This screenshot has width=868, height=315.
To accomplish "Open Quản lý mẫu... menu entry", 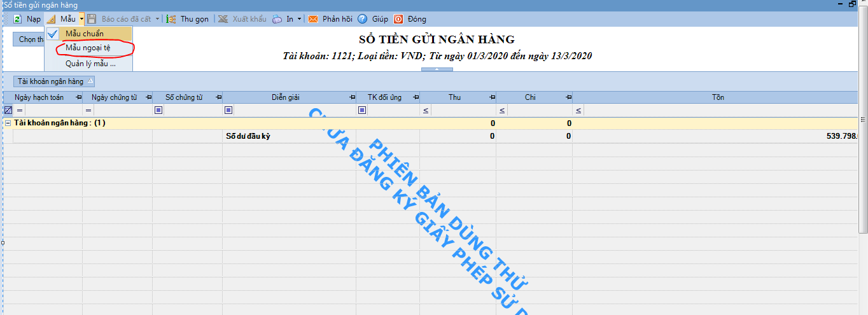I will click(x=88, y=64).
